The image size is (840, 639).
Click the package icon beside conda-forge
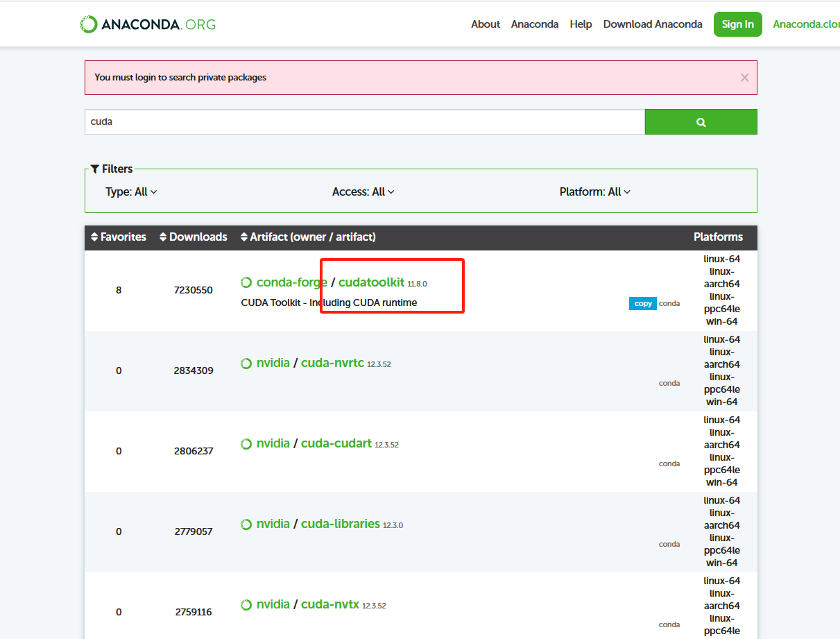[x=246, y=282]
